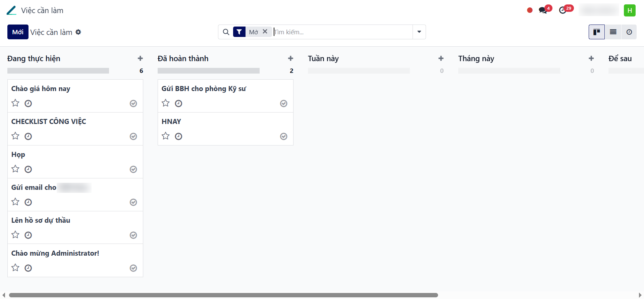Screen dimensions: 644x299
Task: Add a task in Đang thực hiện column
Action: pyautogui.click(x=140, y=58)
